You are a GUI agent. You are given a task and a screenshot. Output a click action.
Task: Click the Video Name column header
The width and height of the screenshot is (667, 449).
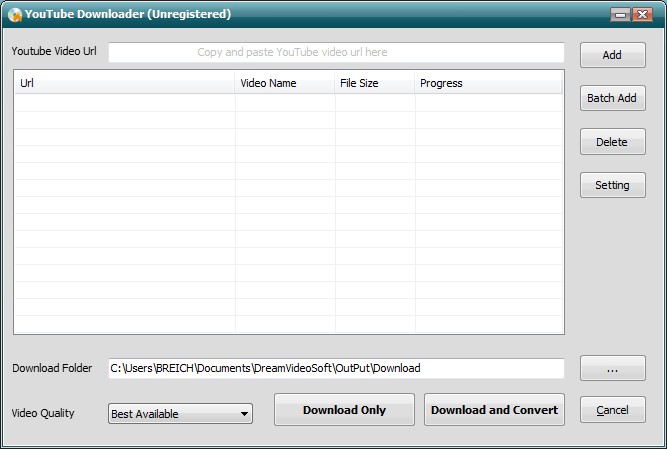coord(285,83)
